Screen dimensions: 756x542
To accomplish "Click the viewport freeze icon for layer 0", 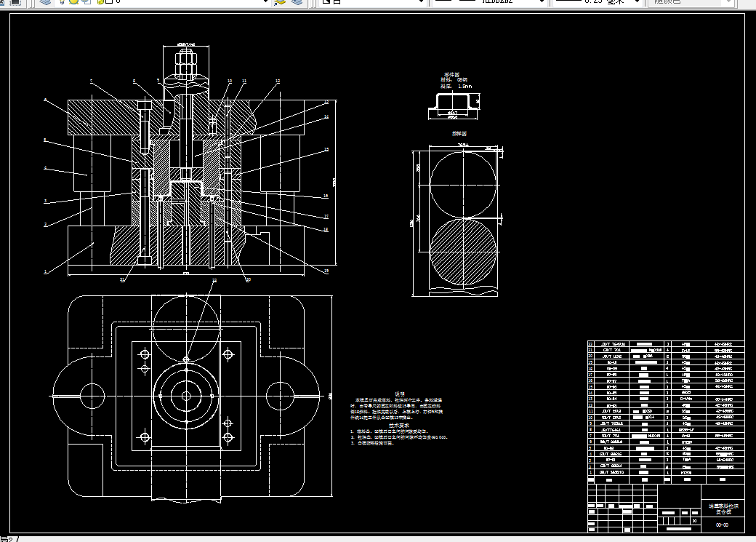I will coord(87,2).
